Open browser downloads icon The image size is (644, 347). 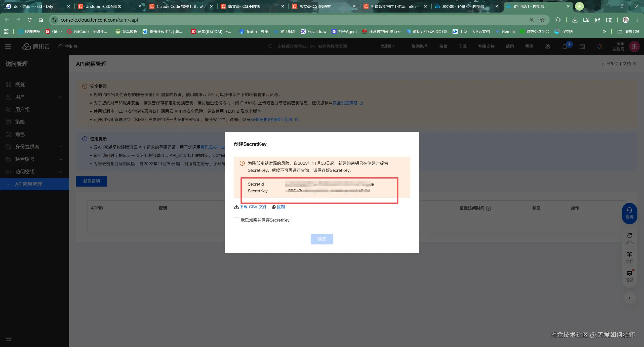tap(575, 20)
